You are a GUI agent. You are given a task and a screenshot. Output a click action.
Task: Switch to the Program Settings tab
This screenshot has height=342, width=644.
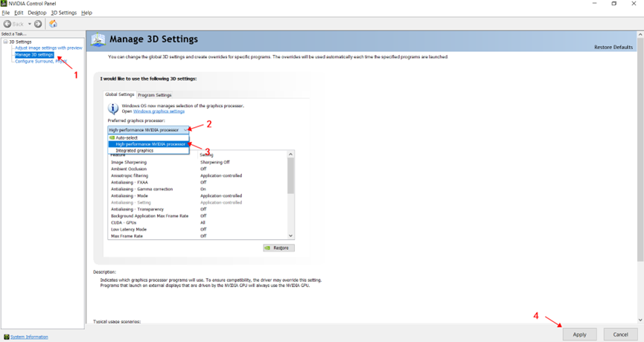pyautogui.click(x=154, y=94)
